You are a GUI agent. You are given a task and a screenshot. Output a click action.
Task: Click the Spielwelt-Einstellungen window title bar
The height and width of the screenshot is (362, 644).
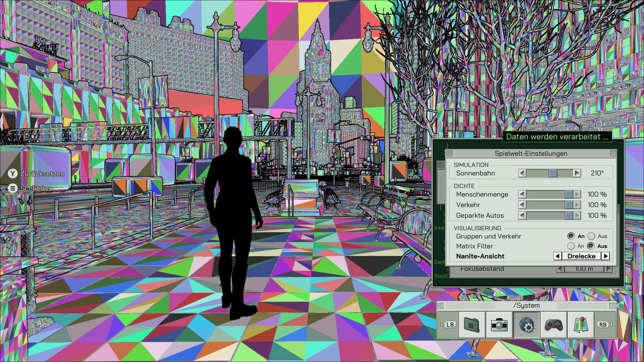531,153
